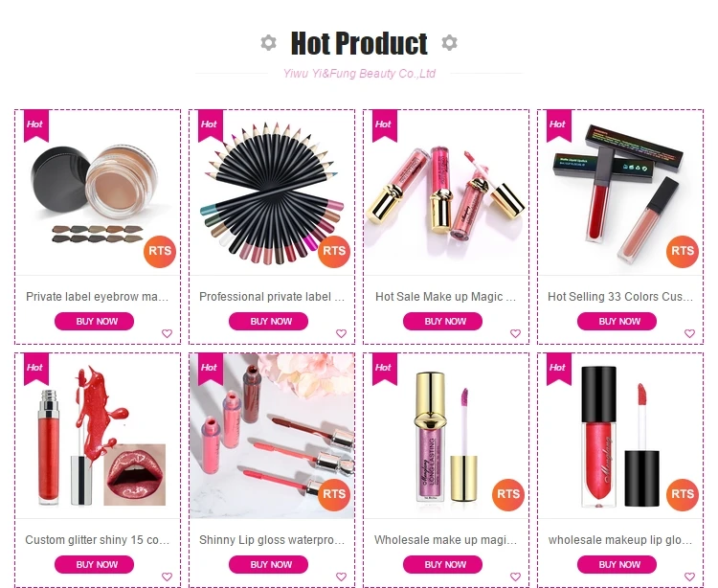Click heart icon under Professional private label product
This screenshot has height=588, width=718.
click(341, 333)
